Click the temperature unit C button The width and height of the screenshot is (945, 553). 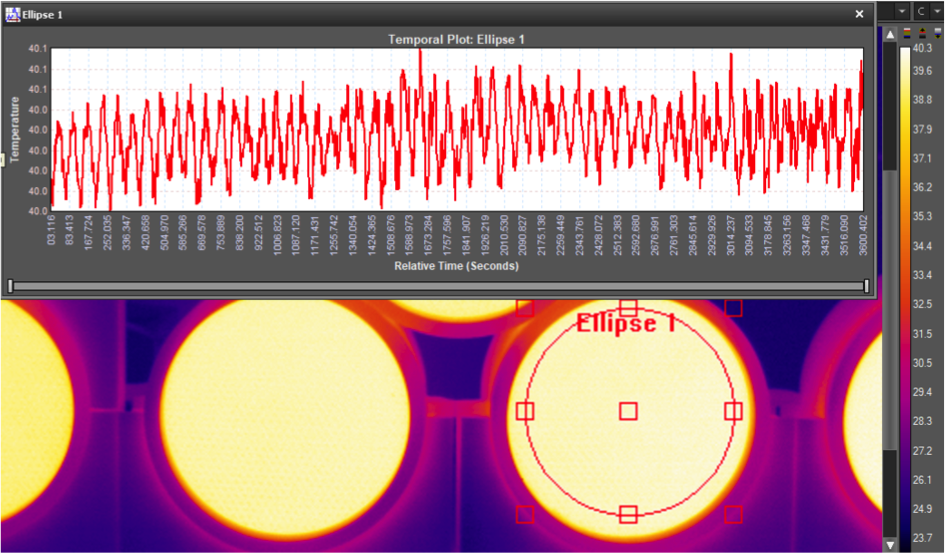pyautogui.click(x=921, y=11)
